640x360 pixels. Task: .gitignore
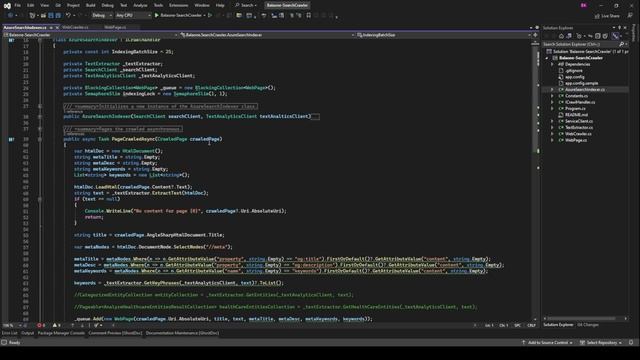574,71
